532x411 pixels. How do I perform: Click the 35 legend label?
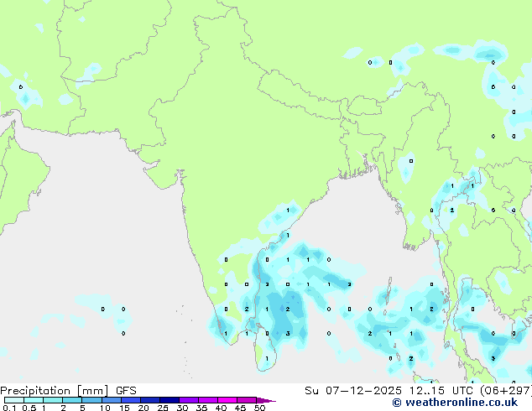tap(202, 408)
